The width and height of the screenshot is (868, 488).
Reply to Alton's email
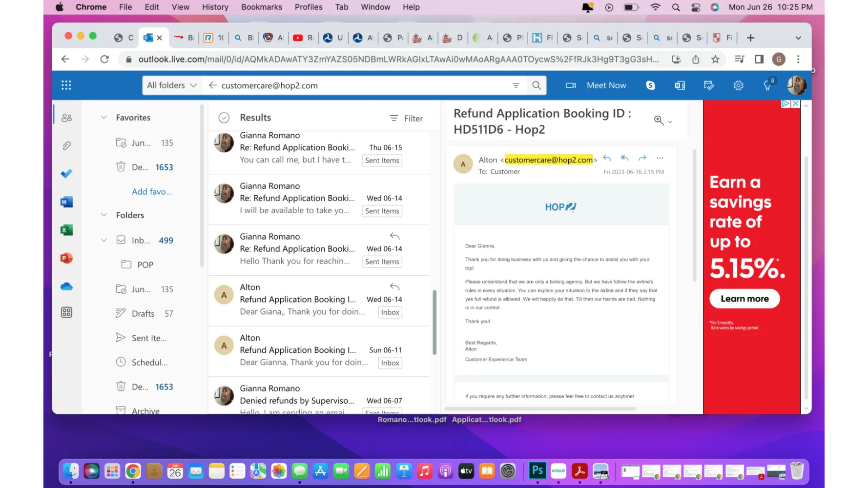coord(607,158)
